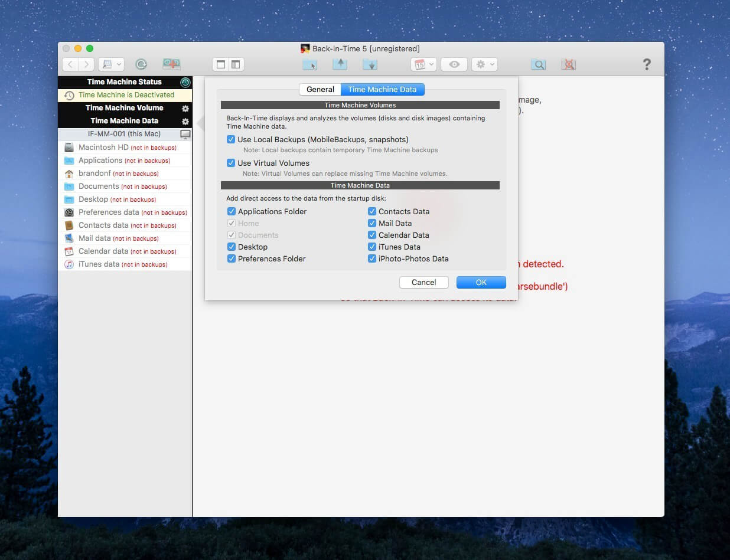Open the volume selector dropdown in toolbar
This screenshot has height=560, width=730.
[111, 64]
